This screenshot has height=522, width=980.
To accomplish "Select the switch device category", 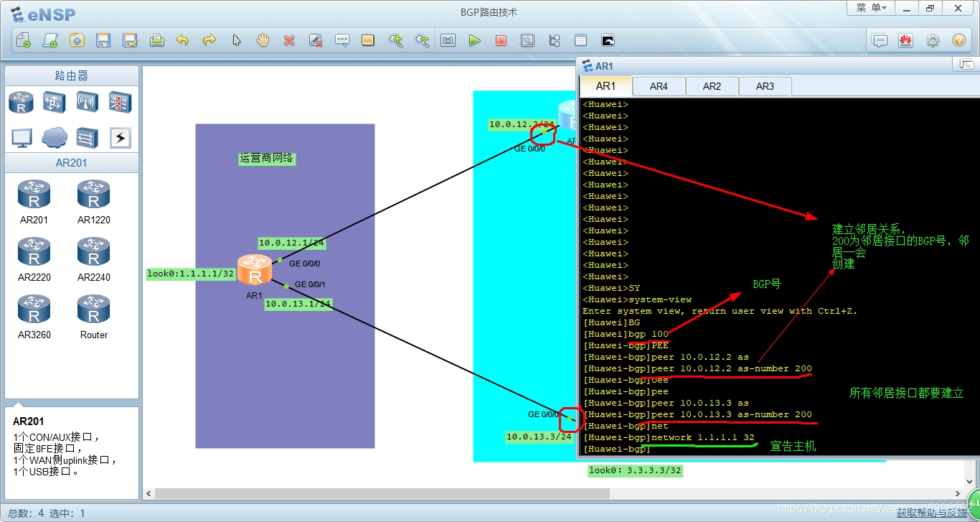I will point(55,102).
